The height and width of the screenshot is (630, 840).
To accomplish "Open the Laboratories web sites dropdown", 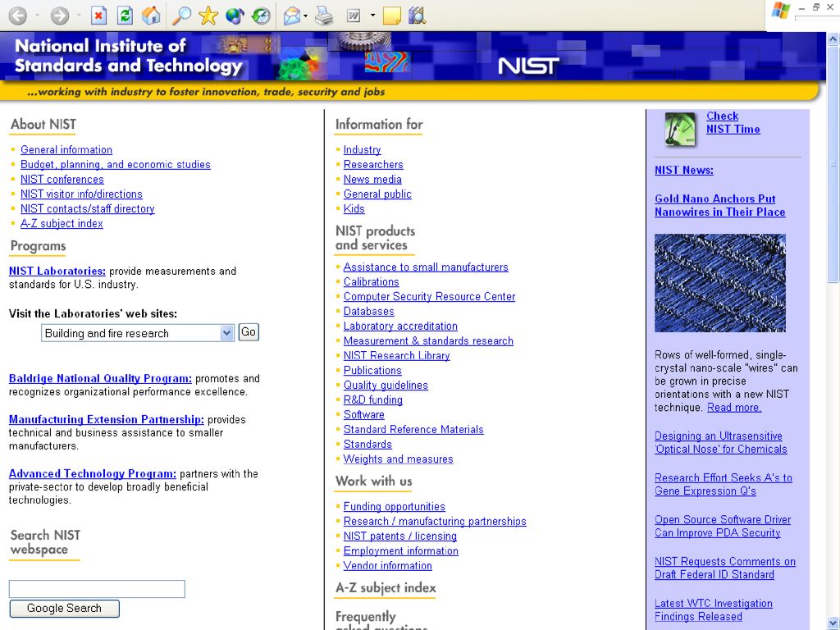I will point(138,333).
